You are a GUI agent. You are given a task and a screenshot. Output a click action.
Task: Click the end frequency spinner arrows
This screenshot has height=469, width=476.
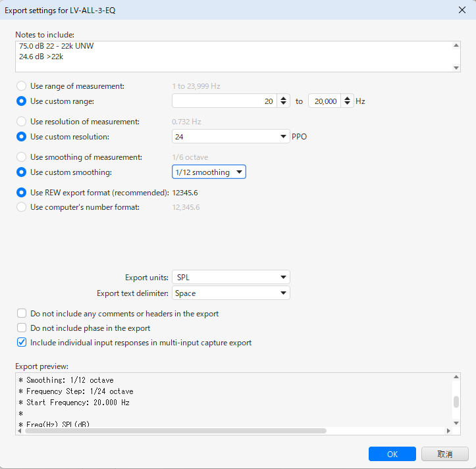pos(347,101)
